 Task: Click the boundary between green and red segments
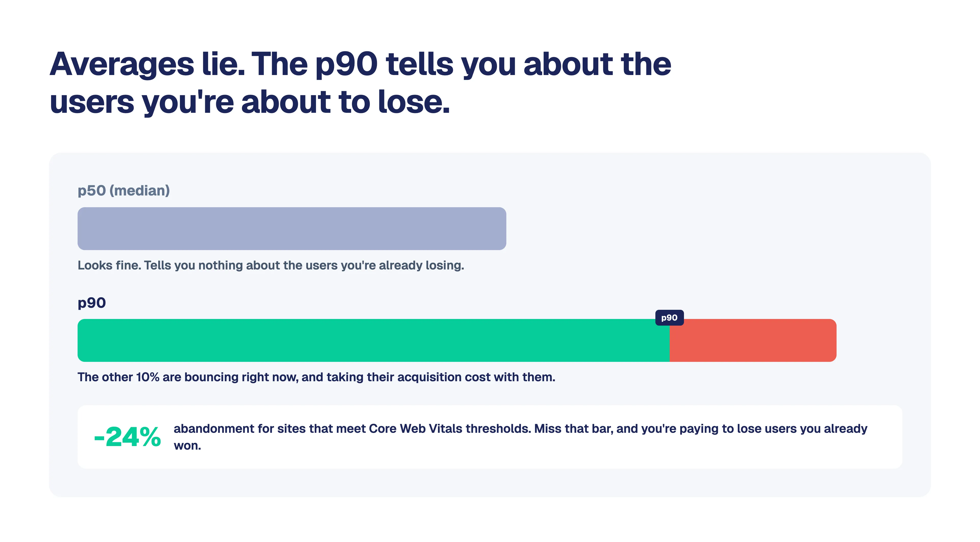(670, 340)
